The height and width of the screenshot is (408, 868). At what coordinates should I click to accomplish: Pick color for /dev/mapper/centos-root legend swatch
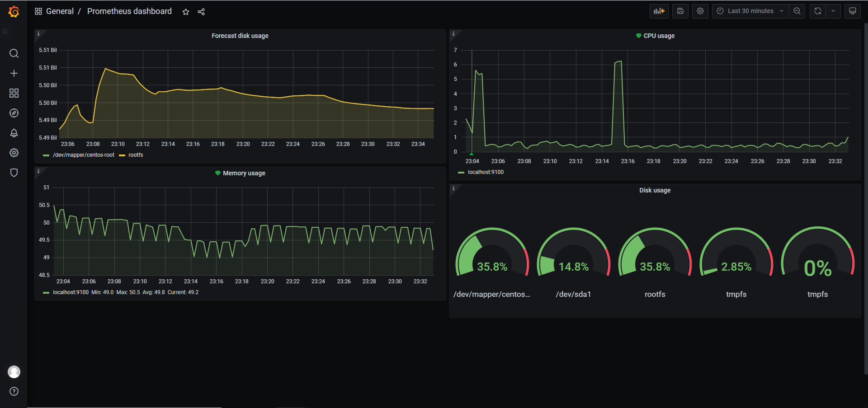pyautogui.click(x=46, y=155)
